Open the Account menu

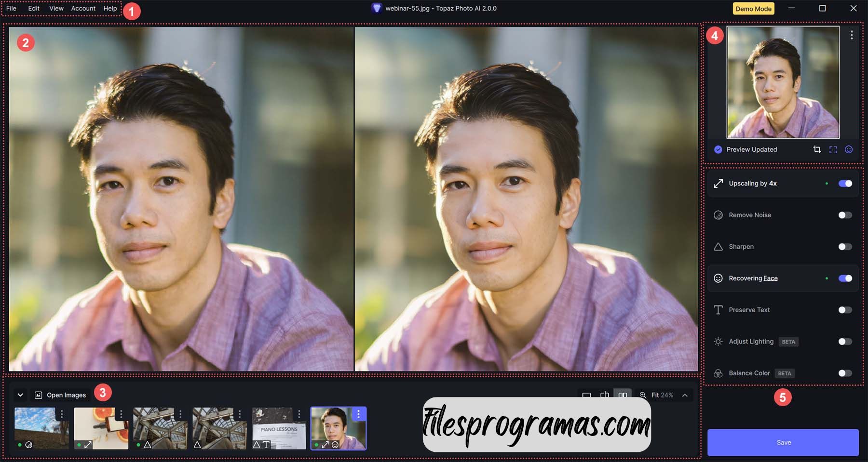[x=83, y=8]
